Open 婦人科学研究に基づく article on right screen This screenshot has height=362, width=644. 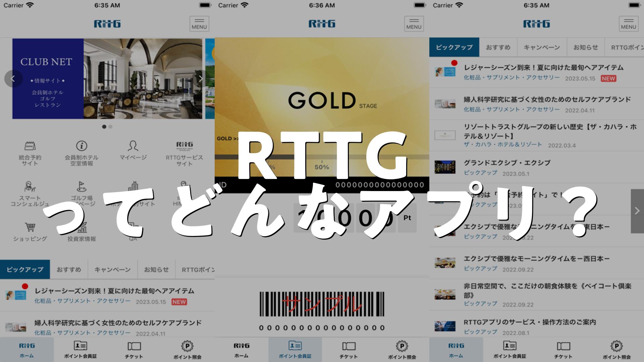click(x=537, y=104)
